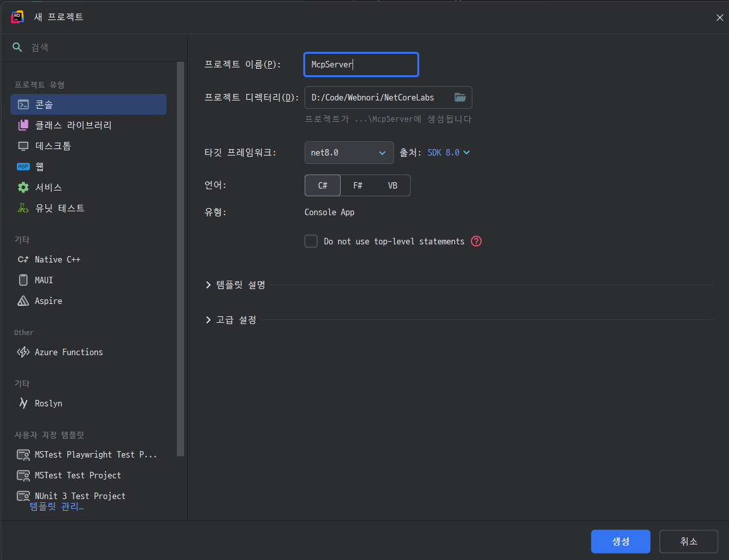Select the 웹 project type

39,167
